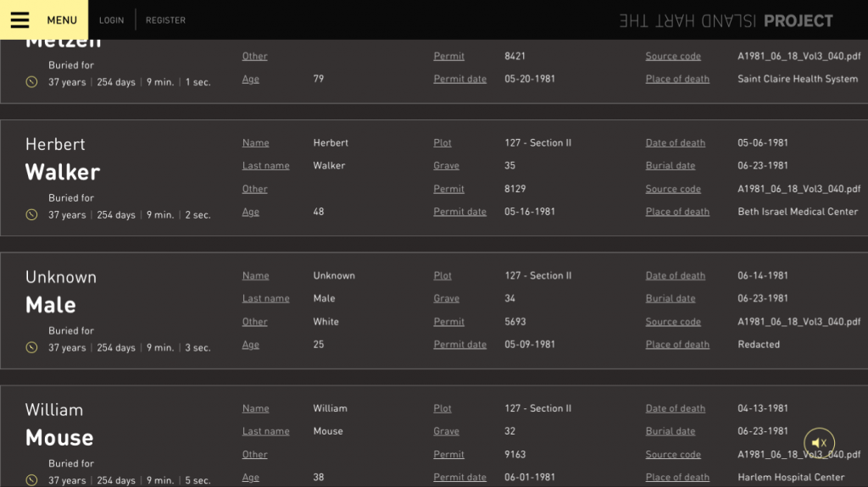Click the Plot label in Herbert Walker record
868x487 pixels.
pyautogui.click(x=442, y=143)
